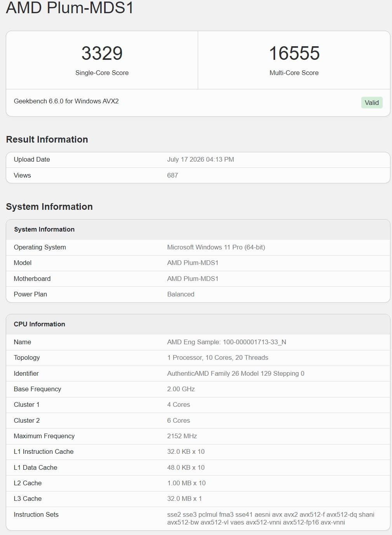Click the views count 687
Screen dimensions: 392x535
[x=172, y=175]
